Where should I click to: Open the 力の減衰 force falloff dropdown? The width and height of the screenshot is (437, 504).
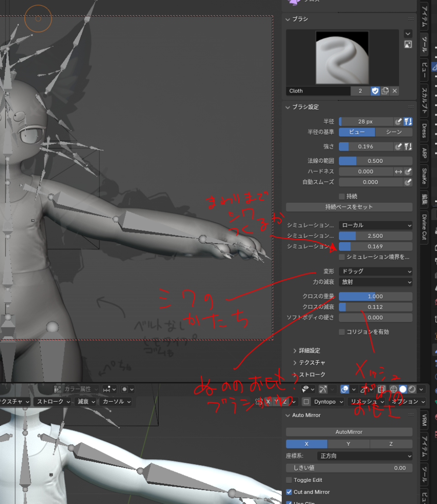pyautogui.click(x=375, y=283)
